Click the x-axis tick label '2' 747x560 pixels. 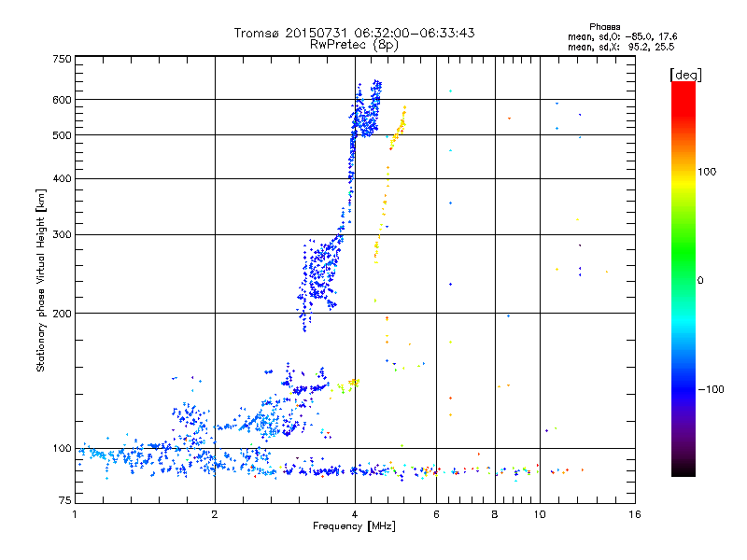pos(215,514)
